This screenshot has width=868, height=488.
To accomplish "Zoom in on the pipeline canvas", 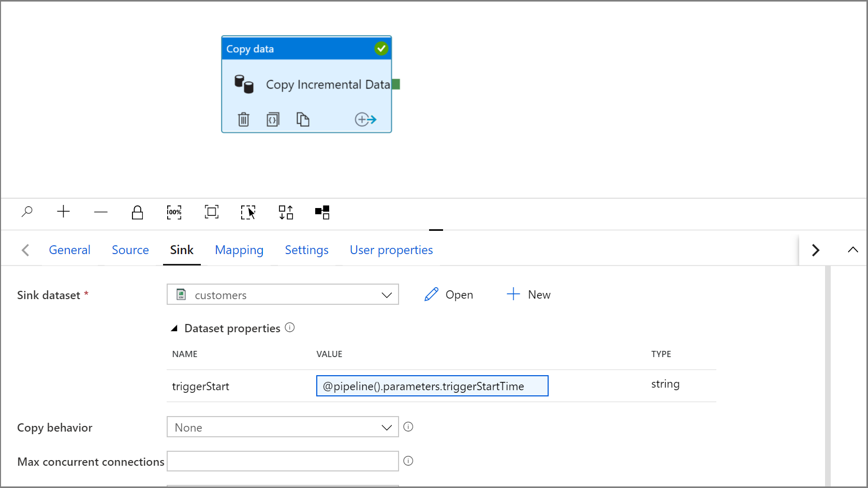I will (x=63, y=212).
